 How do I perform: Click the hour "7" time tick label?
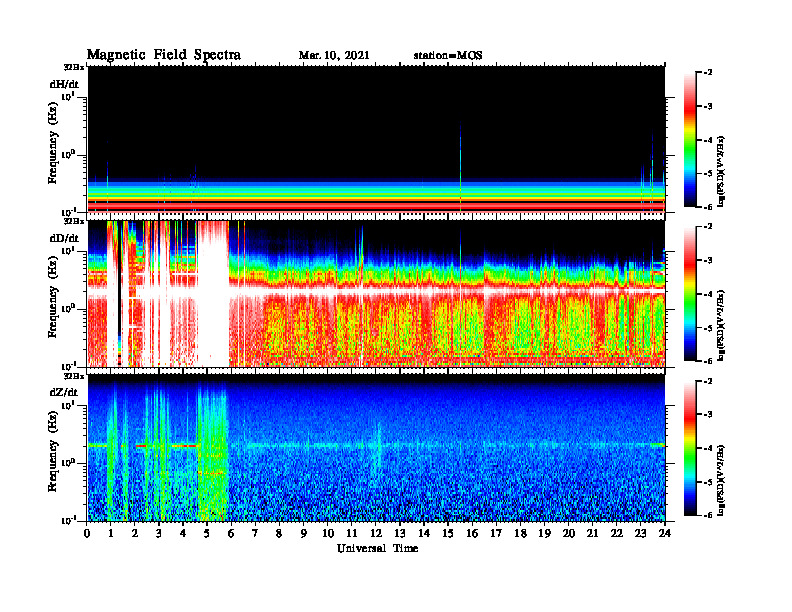point(255,533)
